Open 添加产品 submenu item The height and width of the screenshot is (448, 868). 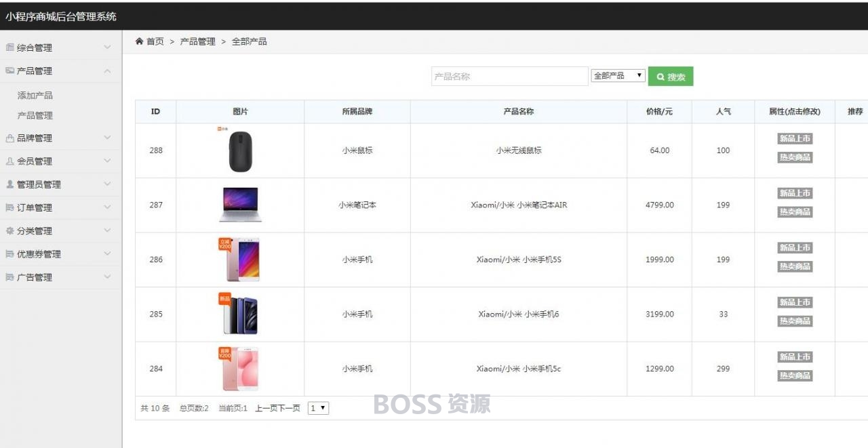pos(35,96)
